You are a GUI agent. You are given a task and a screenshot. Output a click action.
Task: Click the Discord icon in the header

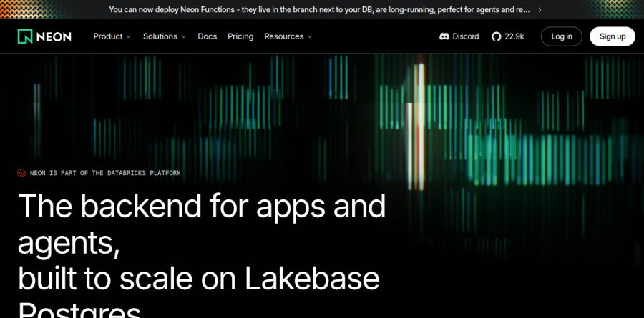pyautogui.click(x=444, y=36)
